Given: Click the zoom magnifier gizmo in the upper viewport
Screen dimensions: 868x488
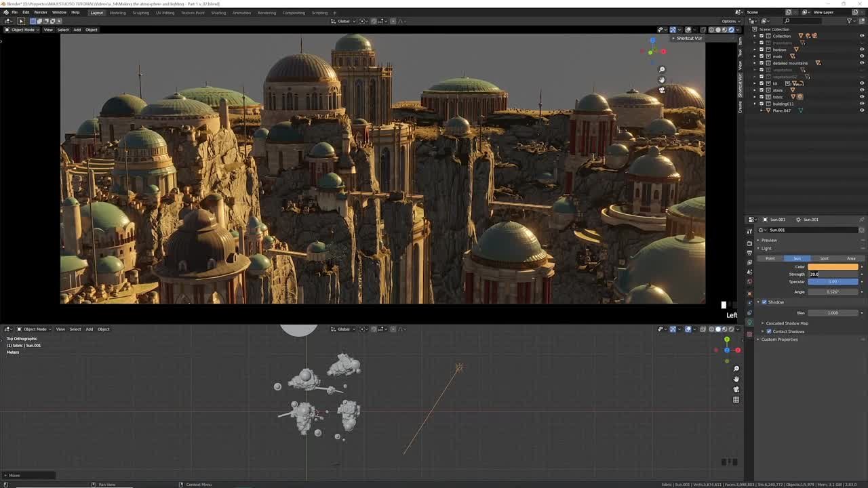Looking at the screenshot, I should [662, 69].
